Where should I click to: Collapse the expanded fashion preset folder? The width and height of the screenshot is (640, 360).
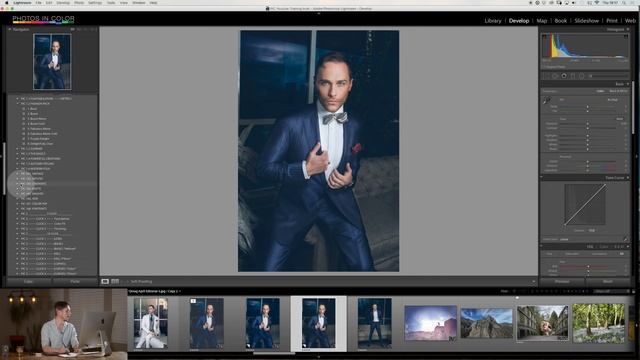18,104
